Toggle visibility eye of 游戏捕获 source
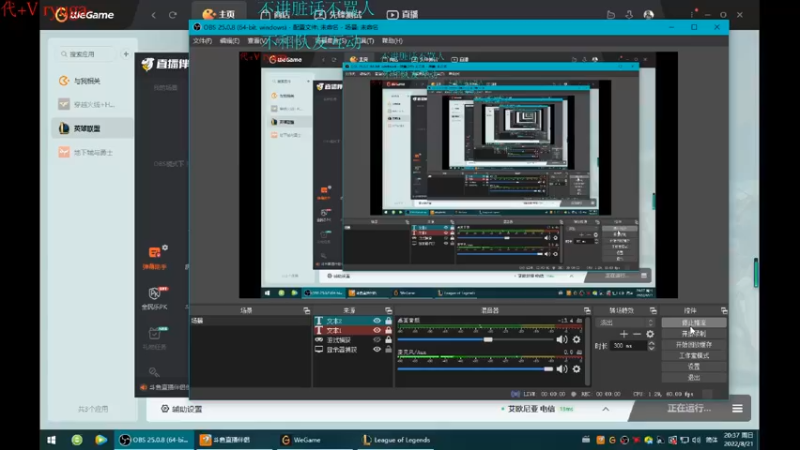This screenshot has width=800, height=450. [377, 340]
